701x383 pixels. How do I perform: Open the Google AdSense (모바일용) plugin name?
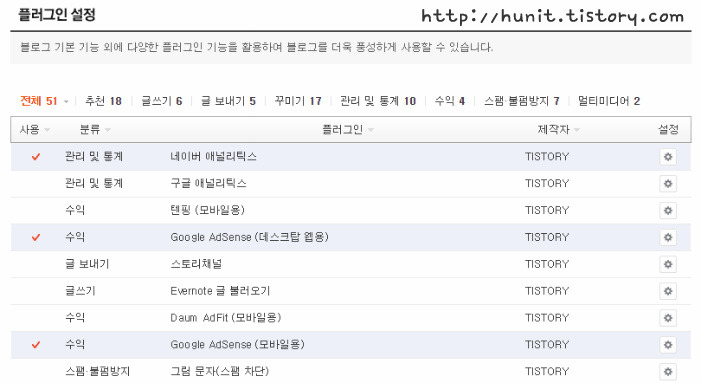237,344
